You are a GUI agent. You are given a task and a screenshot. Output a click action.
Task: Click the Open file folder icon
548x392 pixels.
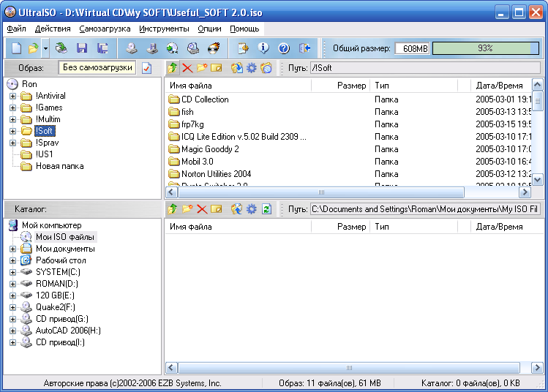pyautogui.click(x=33, y=48)
